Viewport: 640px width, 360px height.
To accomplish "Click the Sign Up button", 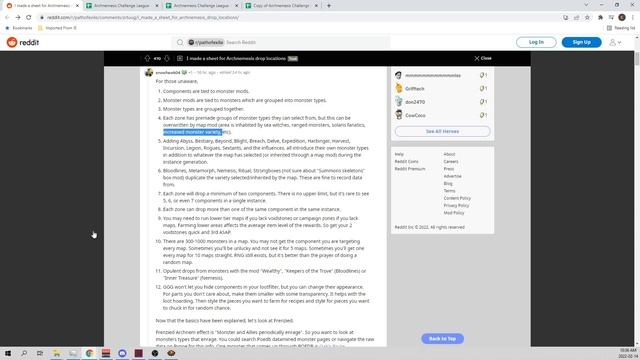I will [x=581, y=42].
